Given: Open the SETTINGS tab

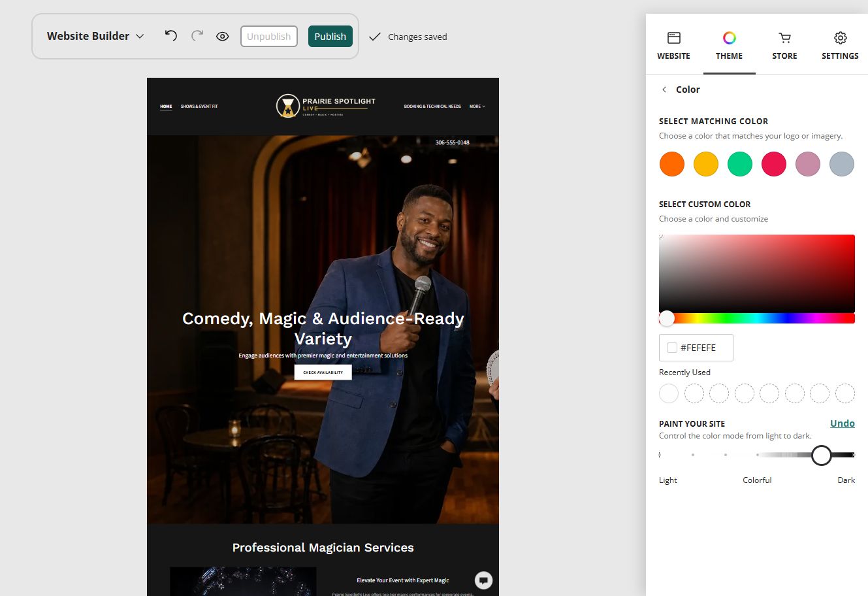Looking at the screenshot, I should pyautogui.click(x=840, y=46).
